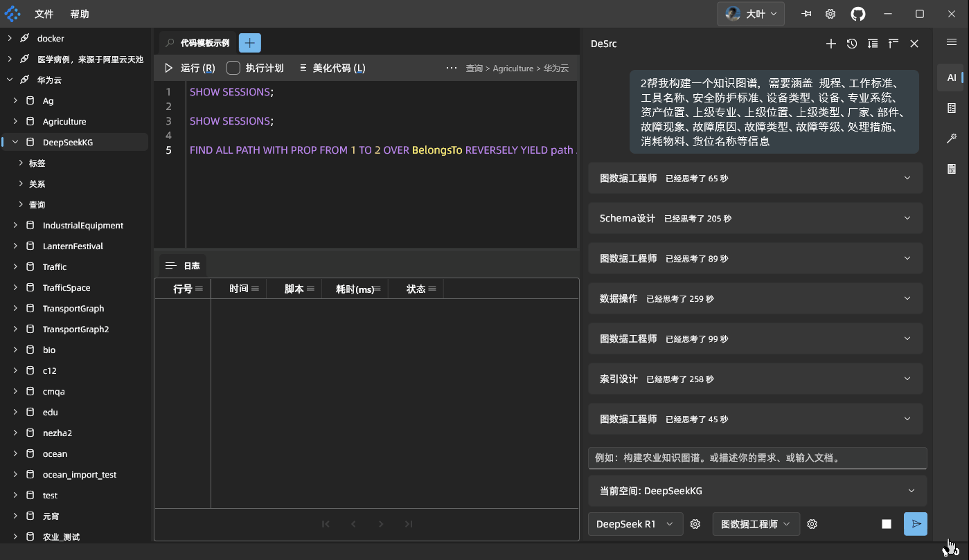969x560 pixels.
Task: Expand the 数据操作 thinking block
Action: 755,298
